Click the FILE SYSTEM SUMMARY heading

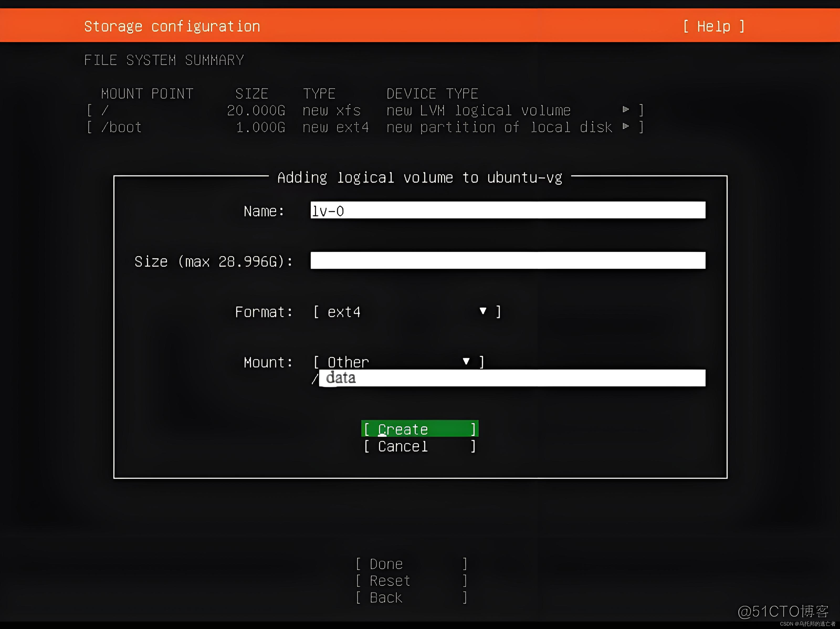coord(164,60)
